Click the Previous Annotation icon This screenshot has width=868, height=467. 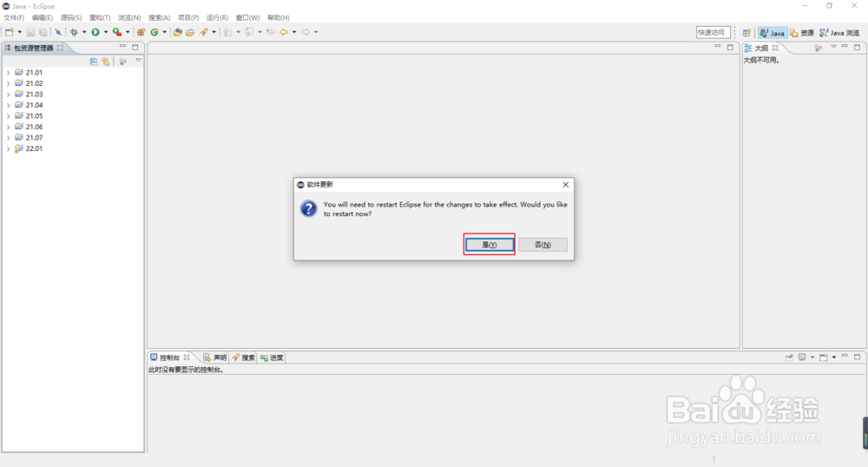pyautogui.click(x=249, y=32)
